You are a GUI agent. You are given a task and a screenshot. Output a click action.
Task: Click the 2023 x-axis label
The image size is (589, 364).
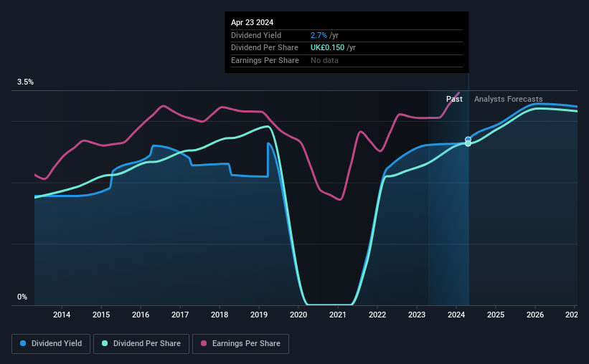(417, 315)
